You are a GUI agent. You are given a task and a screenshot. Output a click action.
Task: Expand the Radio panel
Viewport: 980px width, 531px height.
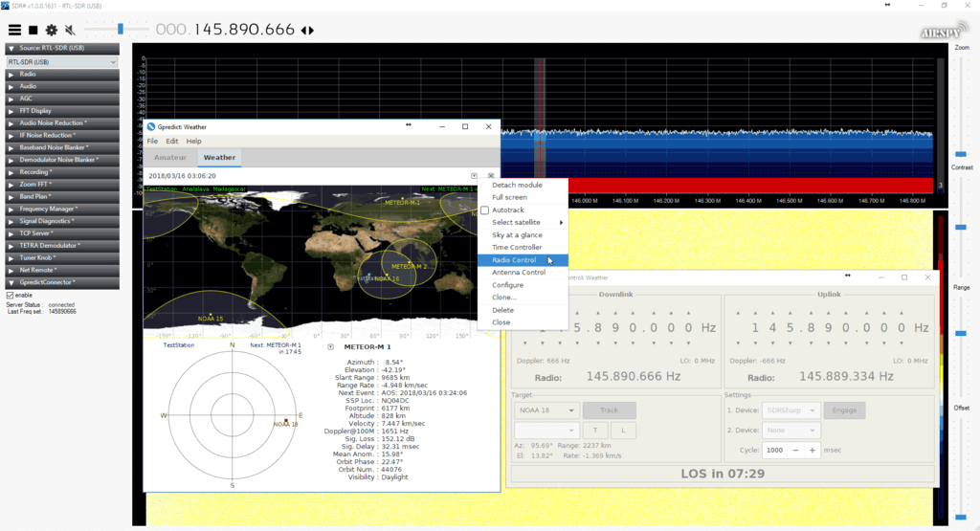coord(62,74)
